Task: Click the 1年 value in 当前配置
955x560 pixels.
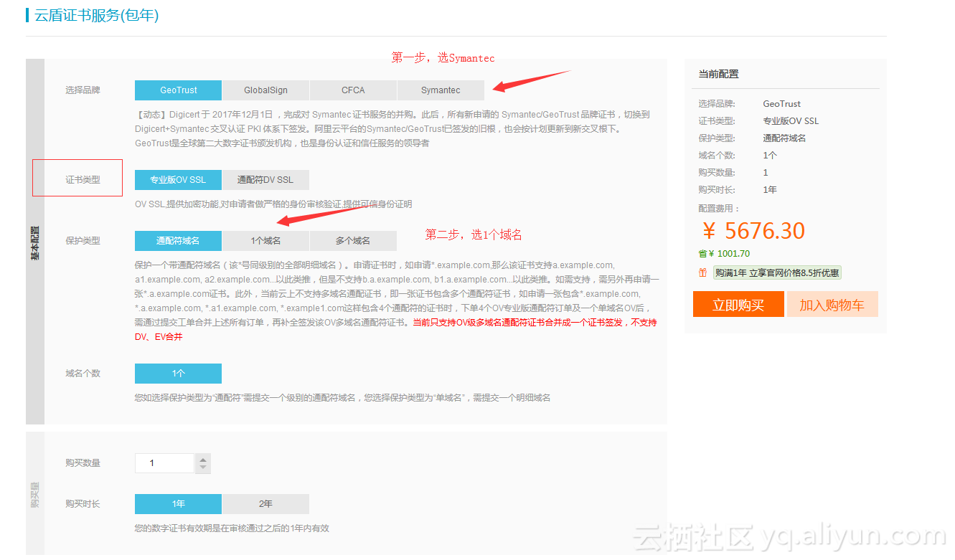Action: (x=770, y=190)
